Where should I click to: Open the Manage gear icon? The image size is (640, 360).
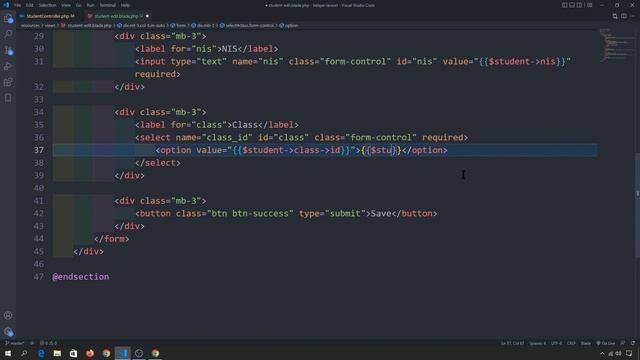click(8, 331)
